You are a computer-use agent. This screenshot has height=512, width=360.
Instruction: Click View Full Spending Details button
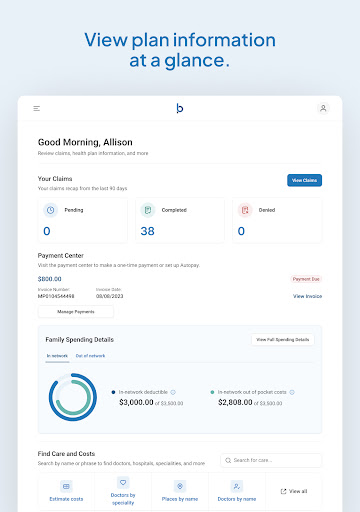[283, 340]
